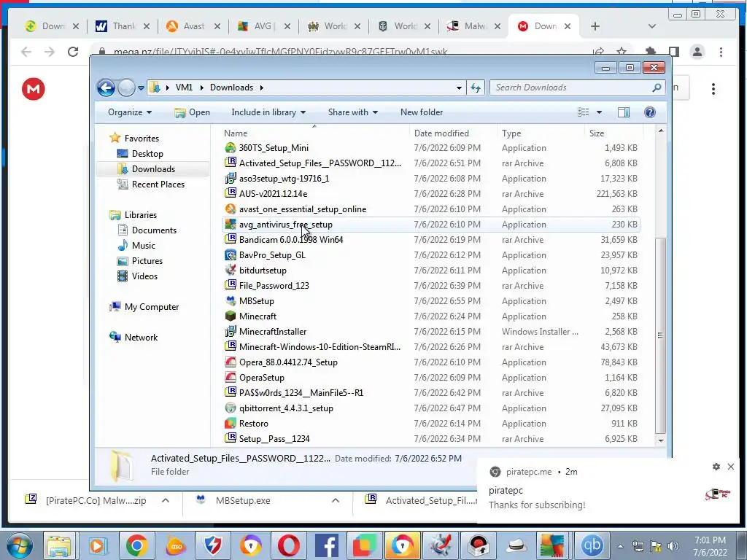Select the Opera_88.0.4412.74_Setup icon
Image resolution: width=747 pixels, height=560 pixels.
point(231,362)
